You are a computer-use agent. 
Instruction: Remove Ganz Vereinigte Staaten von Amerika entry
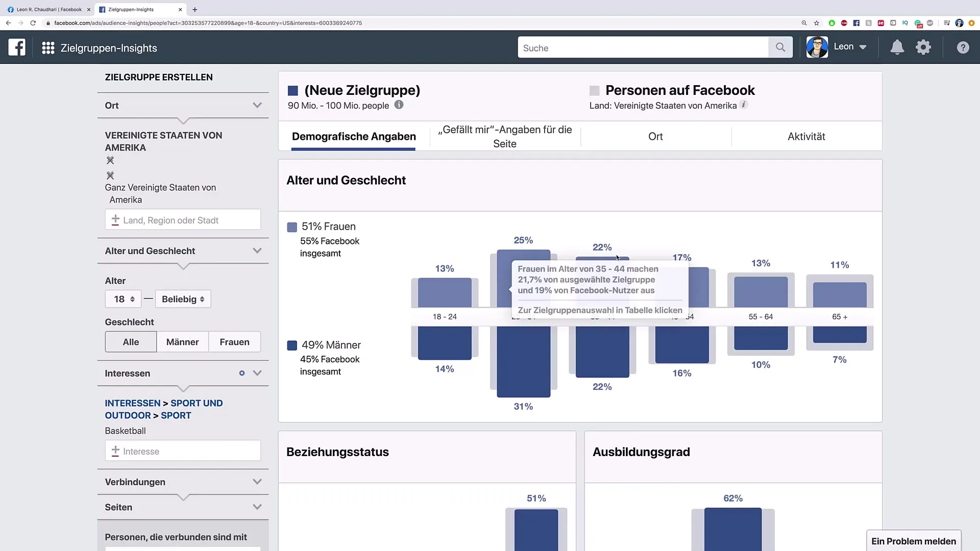tap(110, 176)
